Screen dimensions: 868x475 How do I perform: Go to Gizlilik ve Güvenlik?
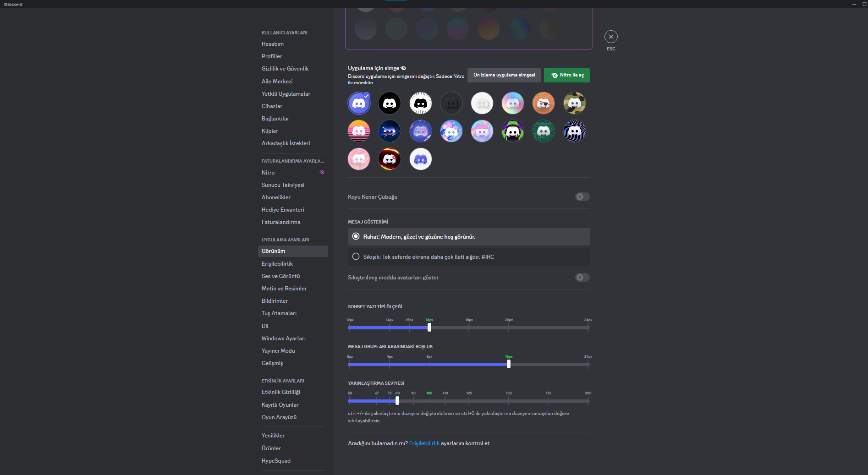tap(293, 69)
